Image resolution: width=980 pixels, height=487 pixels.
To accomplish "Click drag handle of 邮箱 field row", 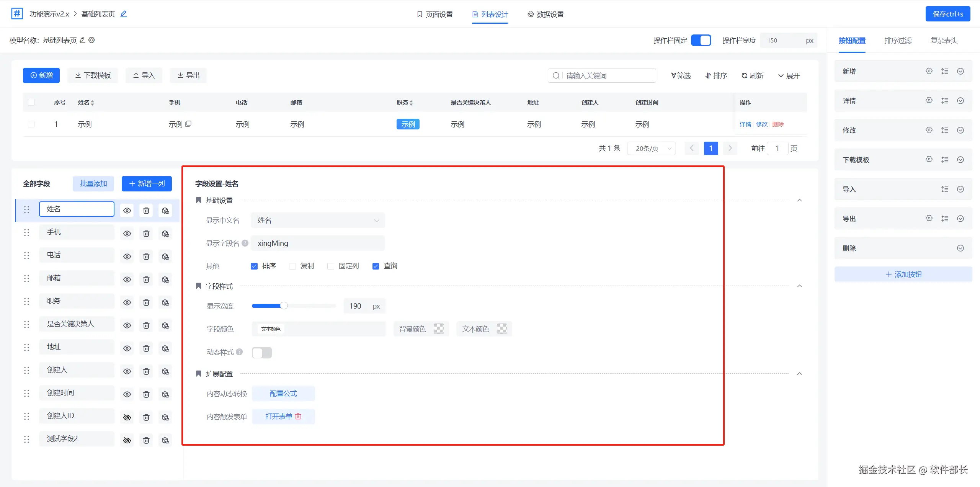I will [26, 278].
